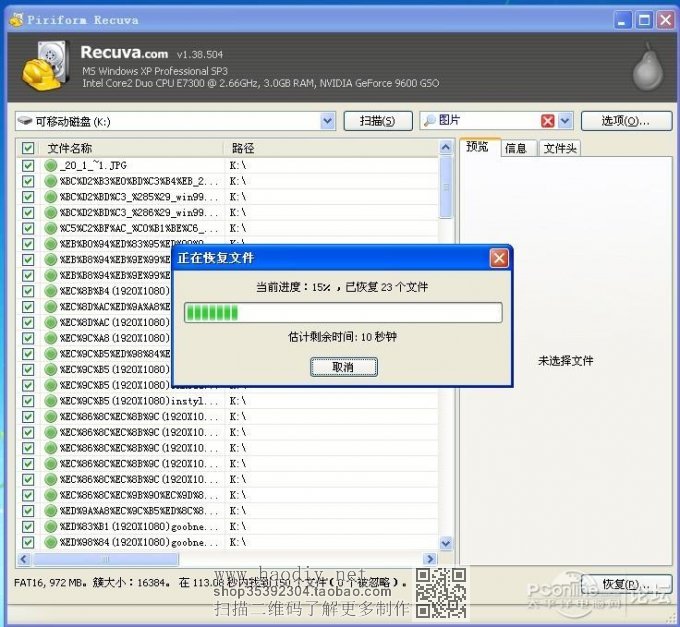Screen dimensions: 680x627
Task: Click the 扫描(S) scan button
Action: [x=378, y=121]
